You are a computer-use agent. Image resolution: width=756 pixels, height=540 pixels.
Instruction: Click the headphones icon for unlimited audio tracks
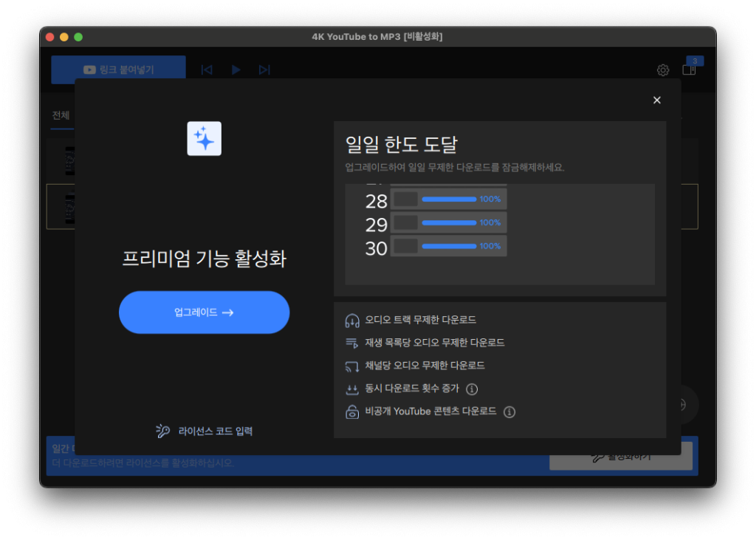(x=352, y=321)
